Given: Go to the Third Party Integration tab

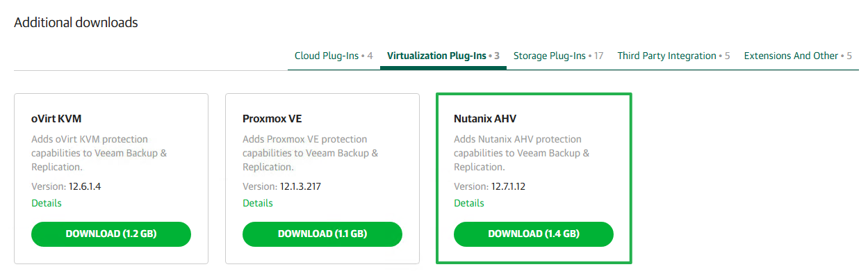Looking at the screenshot, I should click(x=673, y=56).
